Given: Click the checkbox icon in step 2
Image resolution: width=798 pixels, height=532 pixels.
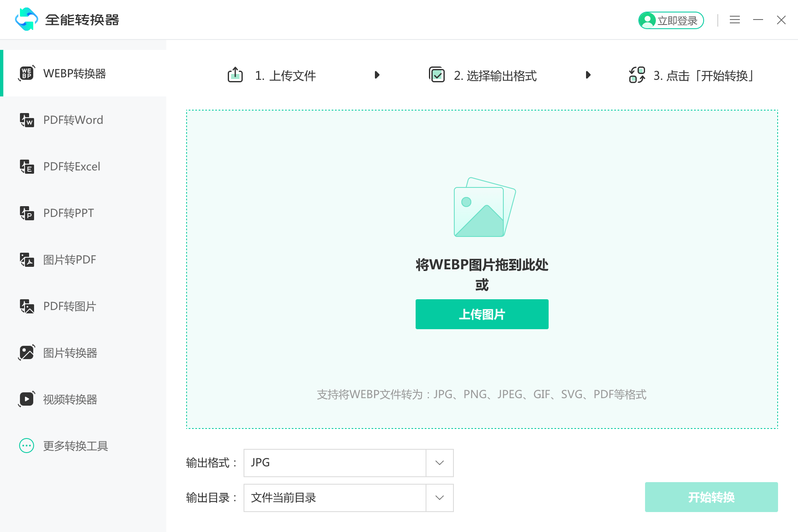Looking at the screenshot, I should click(x=437, y=75).
